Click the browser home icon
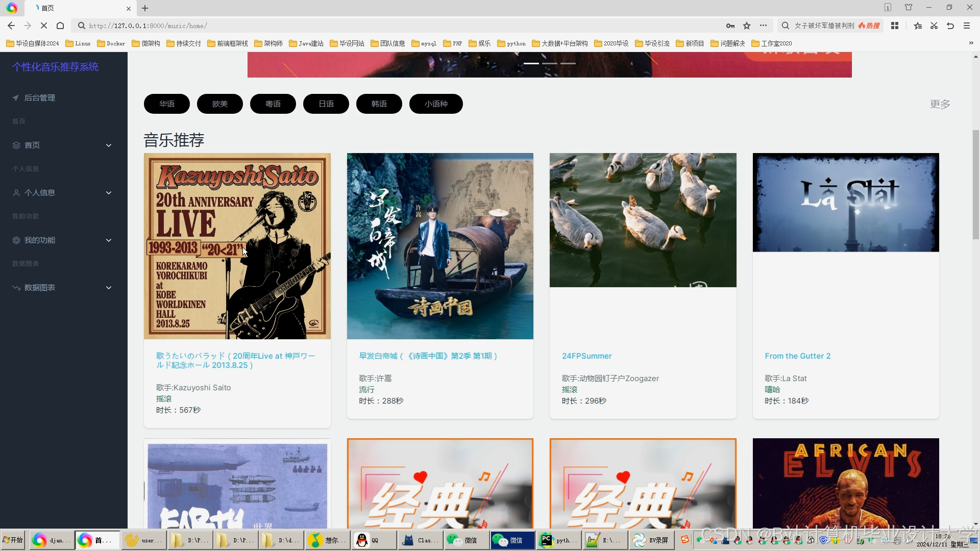The width and height of the screenshot is (980, 551). [60, 26]
